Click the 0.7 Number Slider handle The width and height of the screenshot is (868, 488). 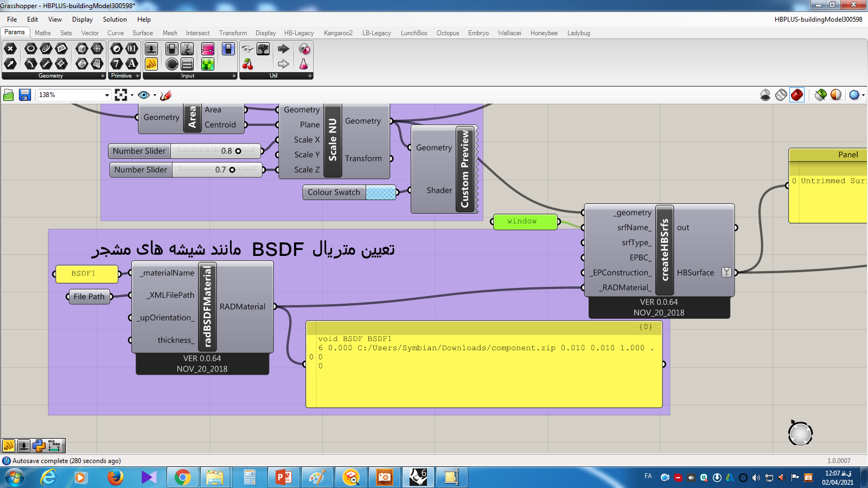point(232,170)
